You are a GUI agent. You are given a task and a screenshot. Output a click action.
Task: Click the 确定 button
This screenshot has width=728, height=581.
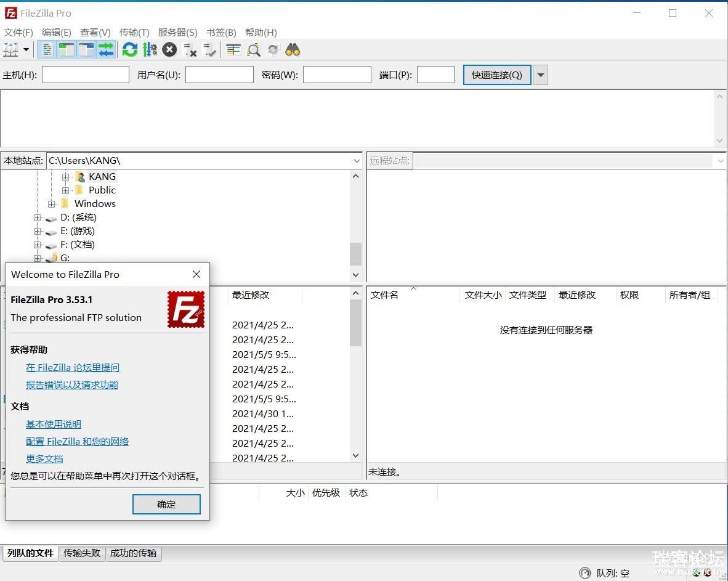click(x=166, y=505)
